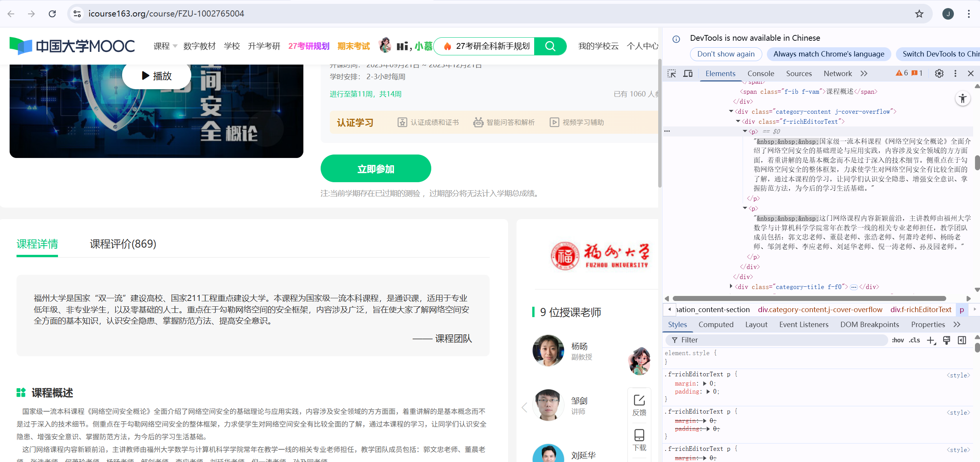Click the 立即参加 enrollment button
980x462 pixels.
tap(376, 168)
